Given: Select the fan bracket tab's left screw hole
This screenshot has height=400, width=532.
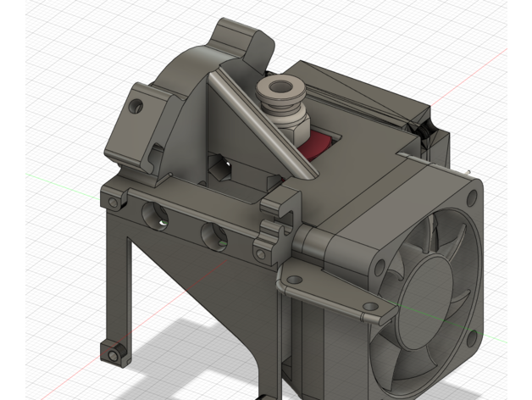Looking at the screenshot, I should pyautogui.click(x=294, y=279).
